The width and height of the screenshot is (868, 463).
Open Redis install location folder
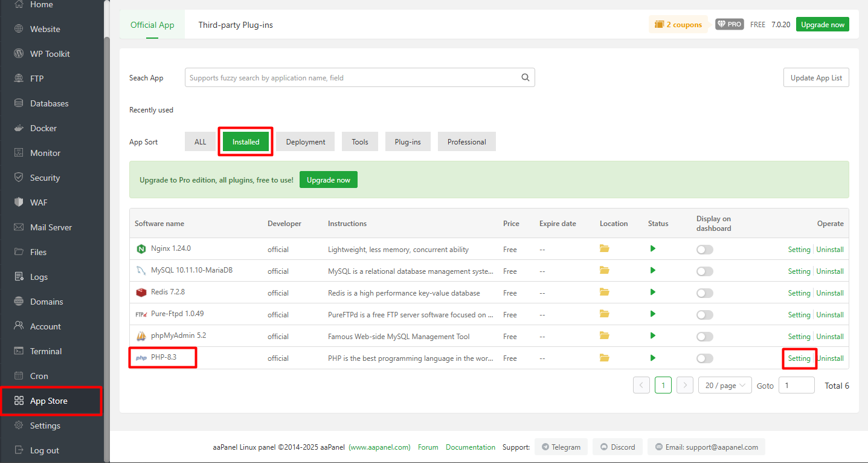(x=605, y=292)
